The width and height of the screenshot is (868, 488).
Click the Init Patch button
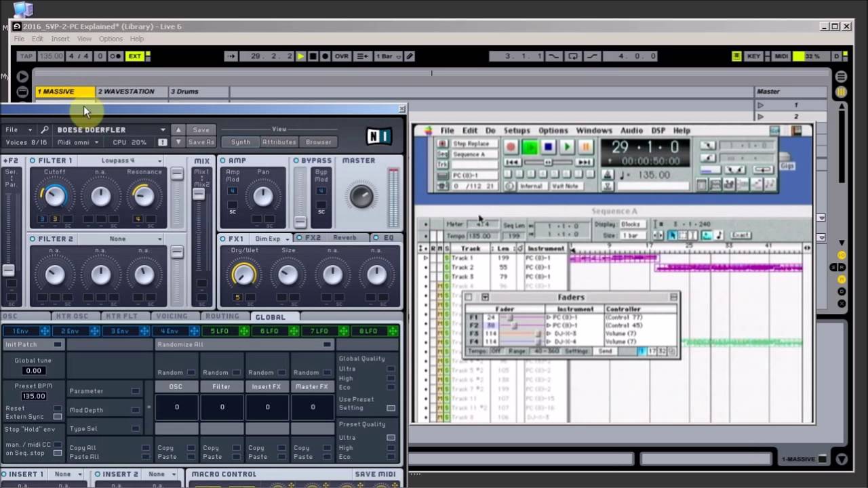click(x=33, y=344)
